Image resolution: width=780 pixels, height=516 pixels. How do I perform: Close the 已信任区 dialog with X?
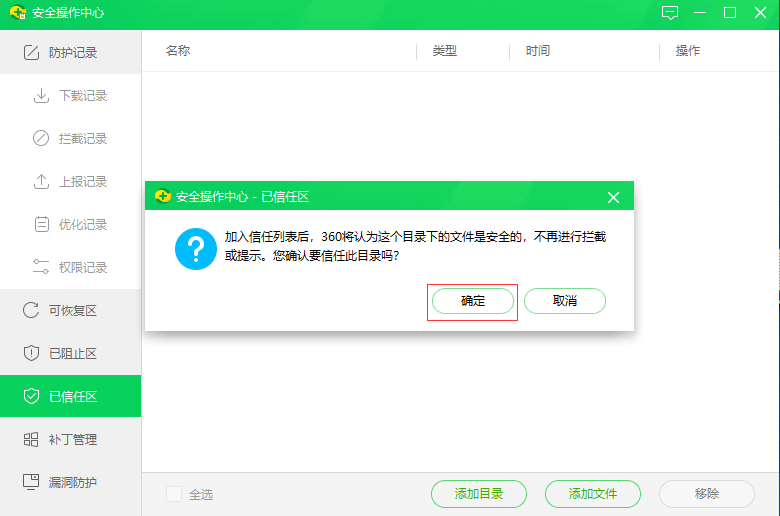click(613, 197)
